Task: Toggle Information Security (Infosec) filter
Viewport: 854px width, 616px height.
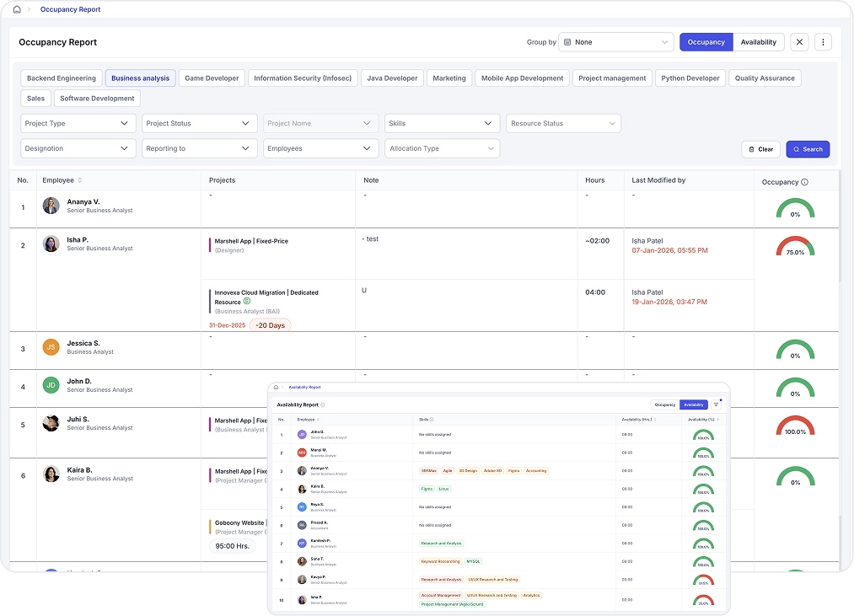Action: point(303,78)
